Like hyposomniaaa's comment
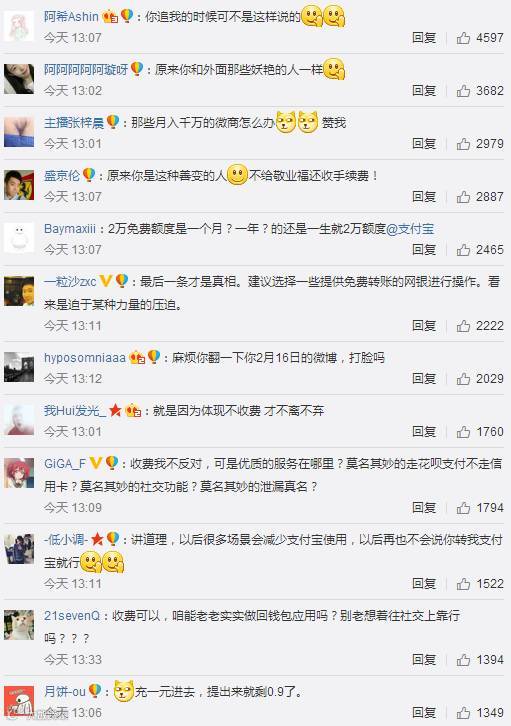The image size is (511, 726). tap(463, 379)
